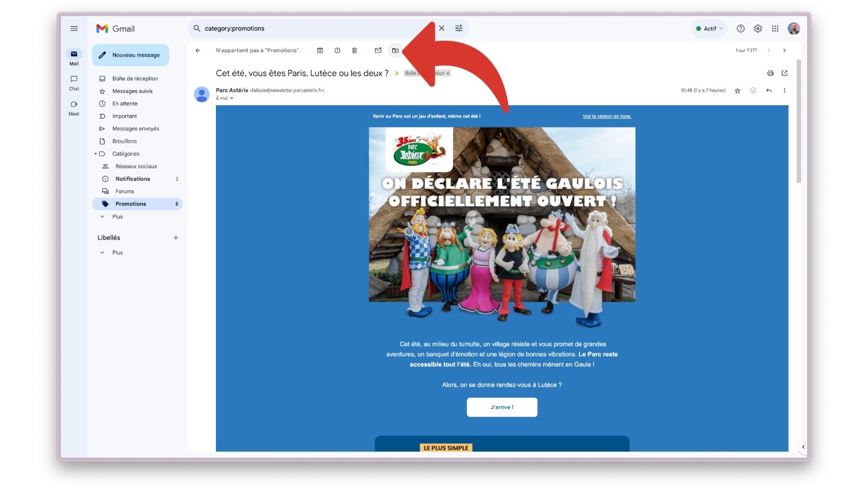Create a new label with the plus icon
868x488 pixels.
[176, 237]
